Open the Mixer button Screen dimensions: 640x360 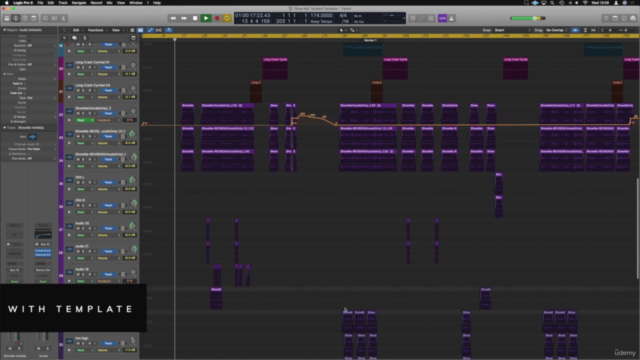(x=54, y=18)
